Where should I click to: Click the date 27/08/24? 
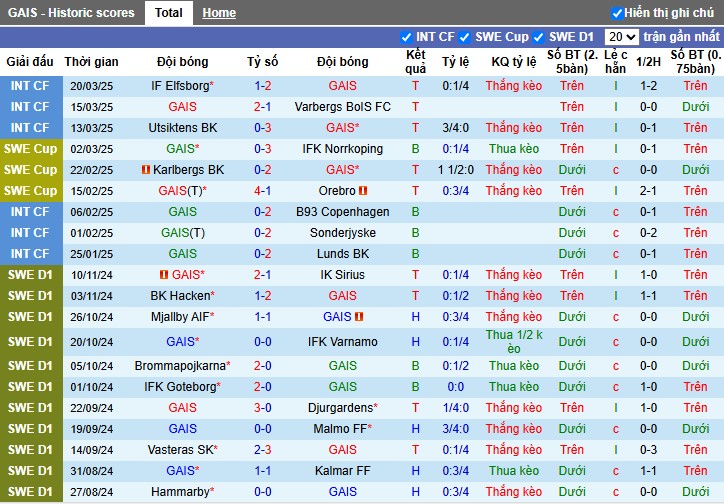pos(91,492)
